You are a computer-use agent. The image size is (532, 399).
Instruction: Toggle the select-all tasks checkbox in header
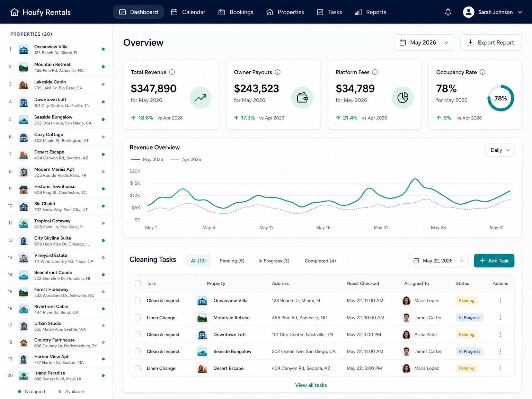138,283
